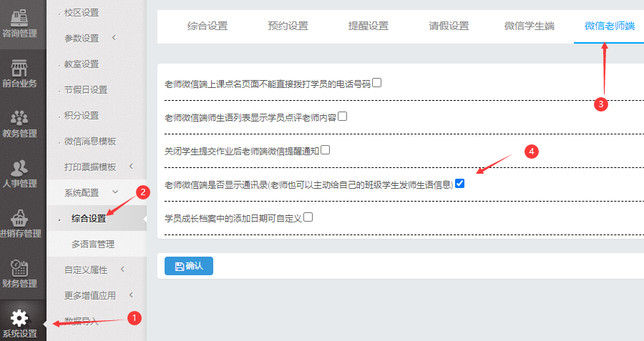The height and width of the screenshot is (341, 644).
Task: Check 关闭学生提交作业后老师端微信提醒通知 box
Action: [x=325, y=150]
